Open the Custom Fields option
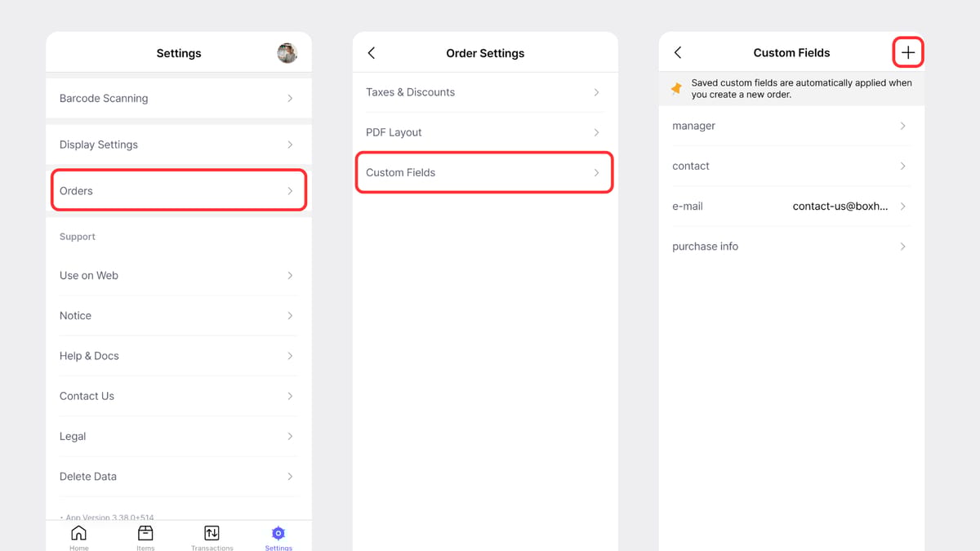Image resolution: width=980 pixels, height=551 pixels. [x=484, y=172]
